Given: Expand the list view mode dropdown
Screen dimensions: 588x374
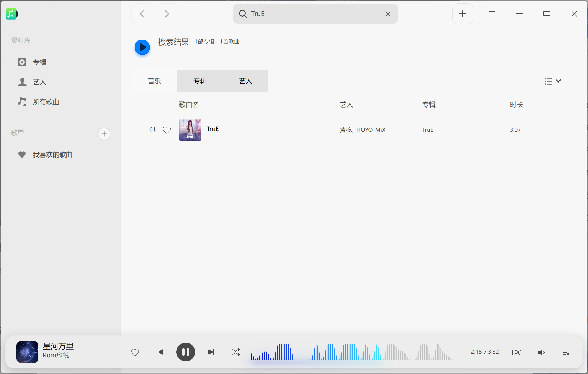Looking at the screenshot, I should [553, 81].
